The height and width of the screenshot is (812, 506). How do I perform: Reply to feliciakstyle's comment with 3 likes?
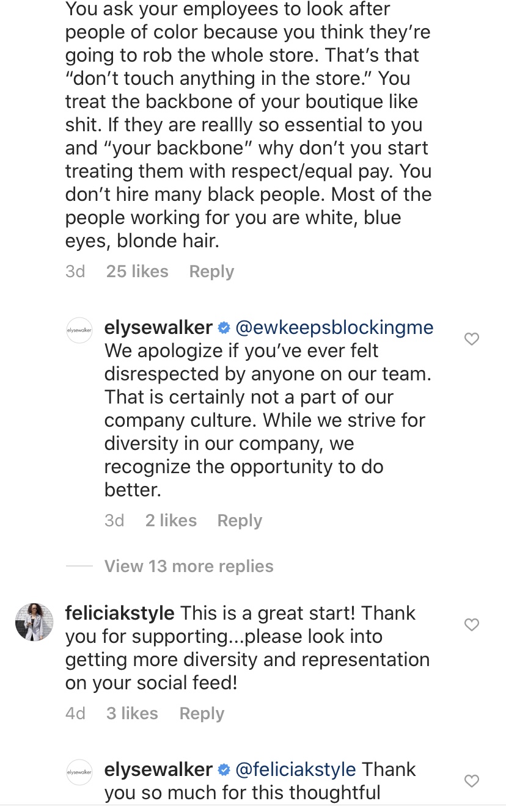pyautogui.click(x=202, y=714)
